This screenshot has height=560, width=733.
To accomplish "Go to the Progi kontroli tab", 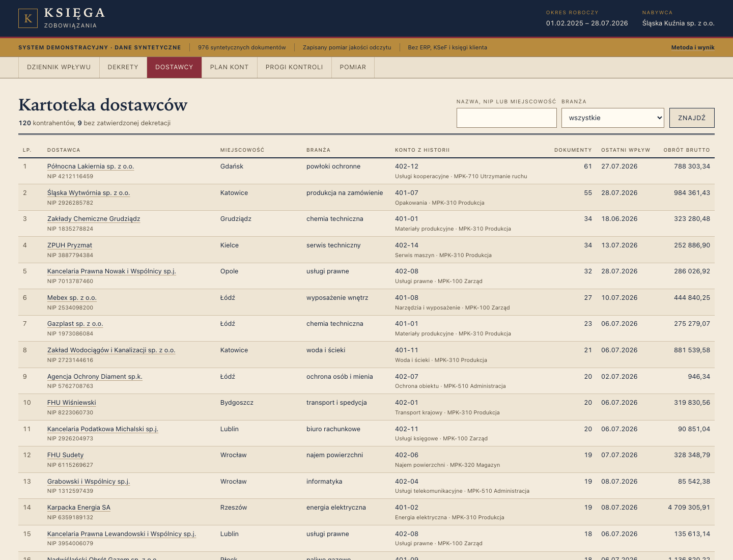I will [x=294, y=67].
